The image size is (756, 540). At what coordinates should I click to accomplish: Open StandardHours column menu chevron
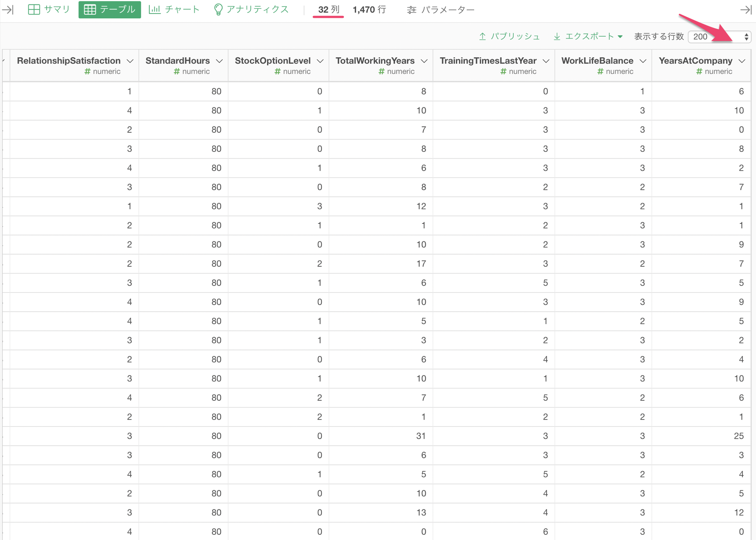click(x=219, y=61)
